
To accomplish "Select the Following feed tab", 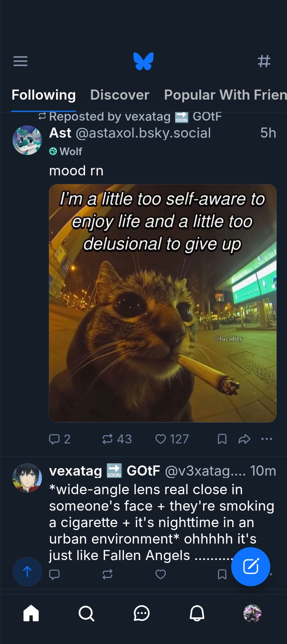I will (44, 95).
